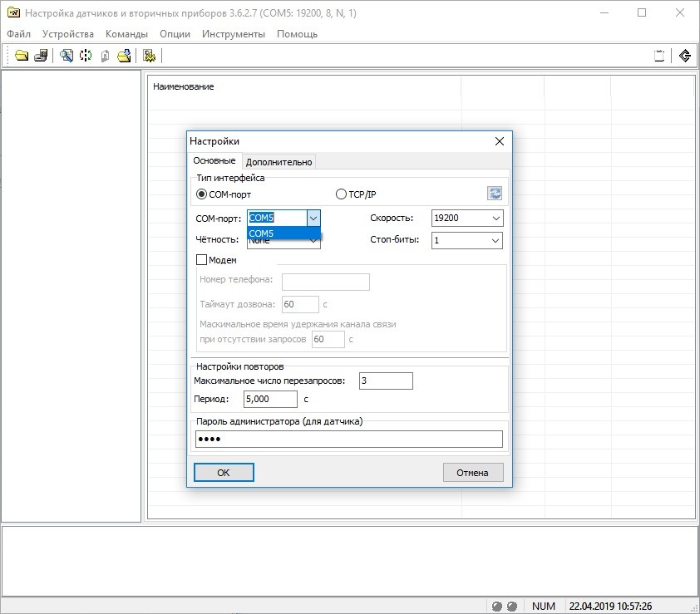Click the folder with blue arrow icon

(124, 56)
